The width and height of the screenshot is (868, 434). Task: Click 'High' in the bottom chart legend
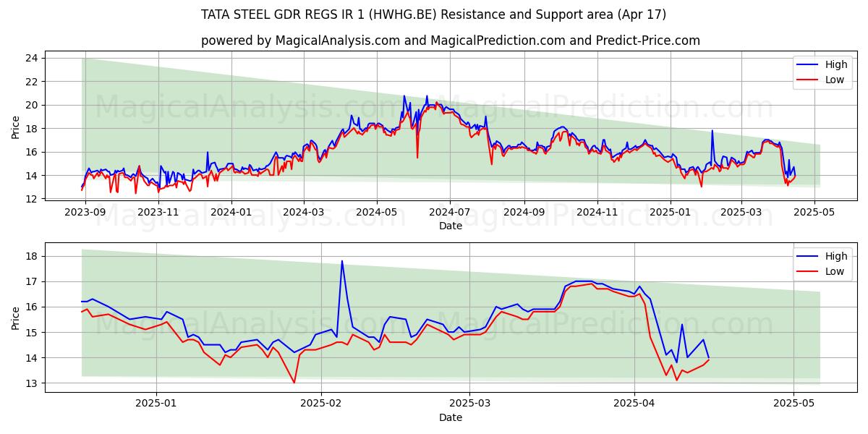835,256
